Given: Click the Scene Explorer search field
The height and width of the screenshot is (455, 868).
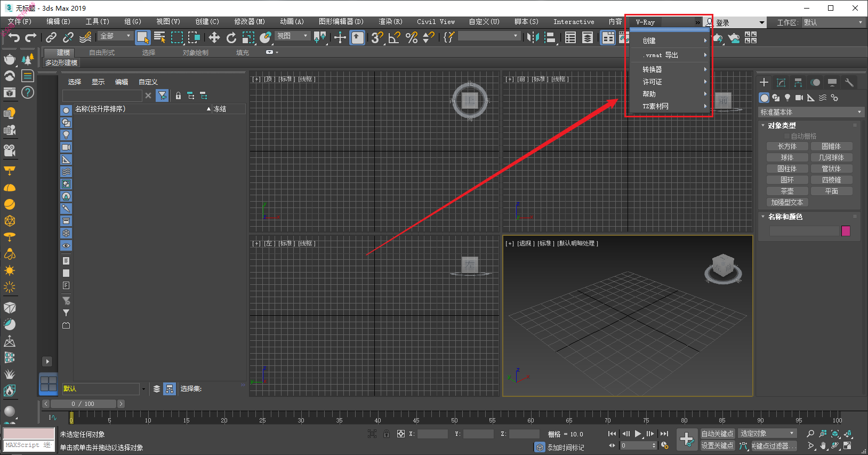Looking at the screenshot, I should point(102,95).
